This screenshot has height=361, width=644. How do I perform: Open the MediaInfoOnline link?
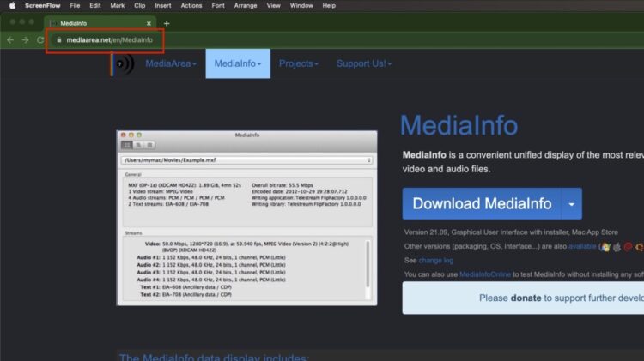[x=486, y=274]
